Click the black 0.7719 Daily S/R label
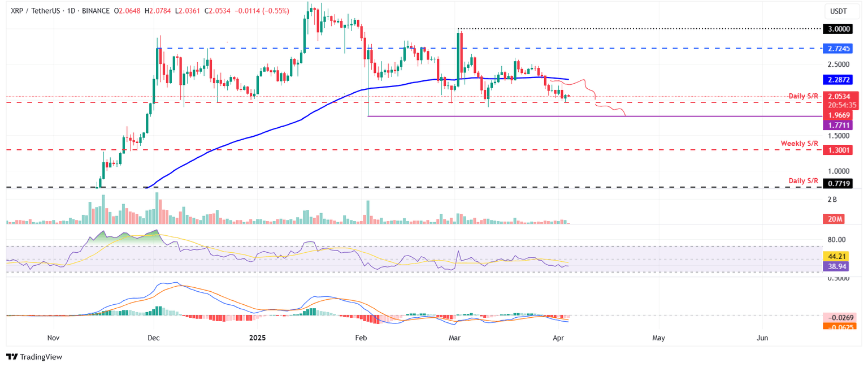The height and width of the screenshot is (367, 868). (x=838, y=183)
